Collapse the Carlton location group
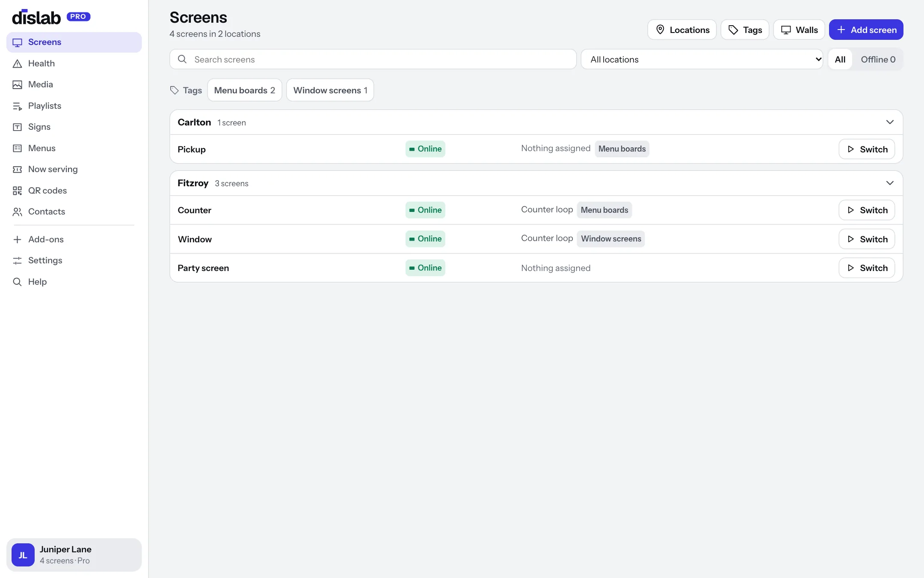The image size is (924, 578). pos(890,122)
